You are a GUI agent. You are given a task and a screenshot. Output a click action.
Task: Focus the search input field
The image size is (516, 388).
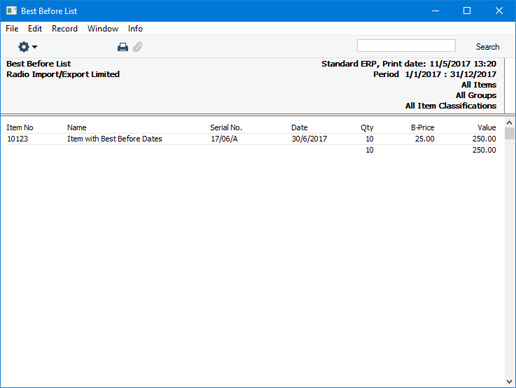click(406, 46)
